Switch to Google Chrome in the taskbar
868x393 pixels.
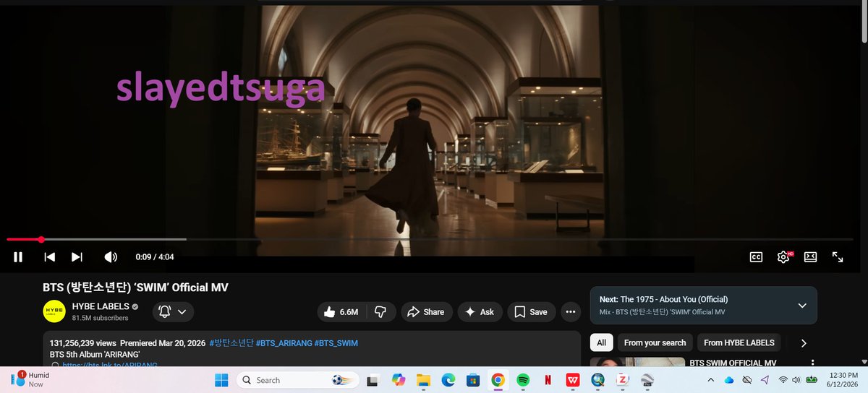pos(498,380)
